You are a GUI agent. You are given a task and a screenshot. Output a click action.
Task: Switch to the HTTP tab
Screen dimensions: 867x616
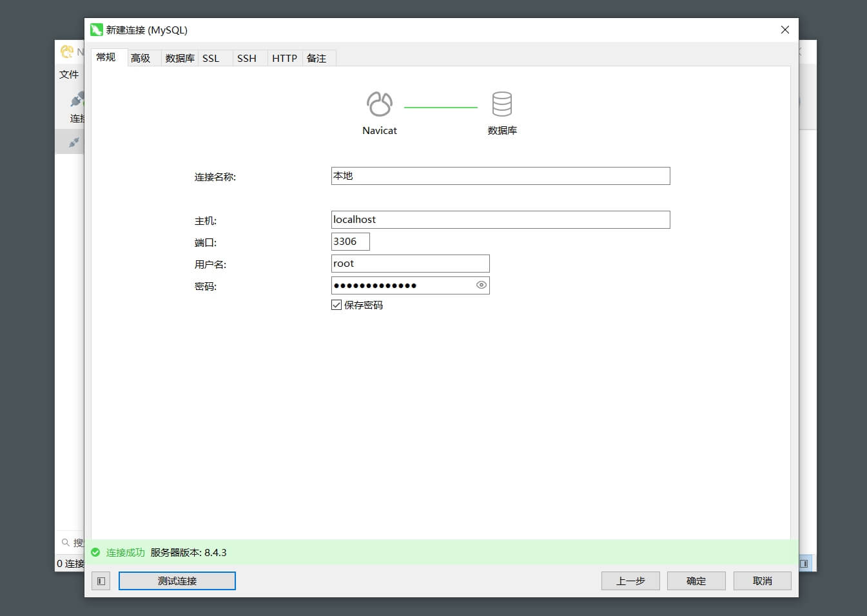284,58
